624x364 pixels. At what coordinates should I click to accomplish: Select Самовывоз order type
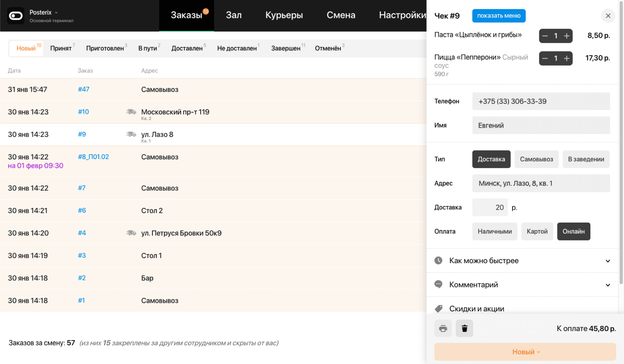pos(537,159)
